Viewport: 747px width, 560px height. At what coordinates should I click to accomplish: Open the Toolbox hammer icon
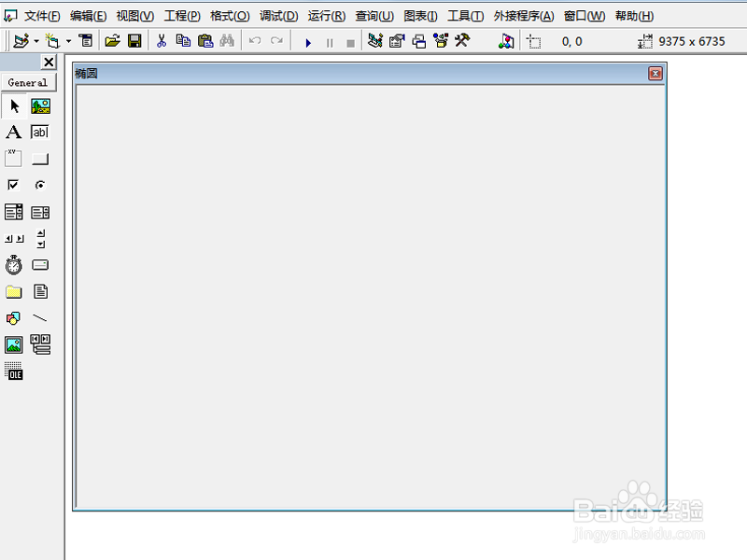[462, 41]
